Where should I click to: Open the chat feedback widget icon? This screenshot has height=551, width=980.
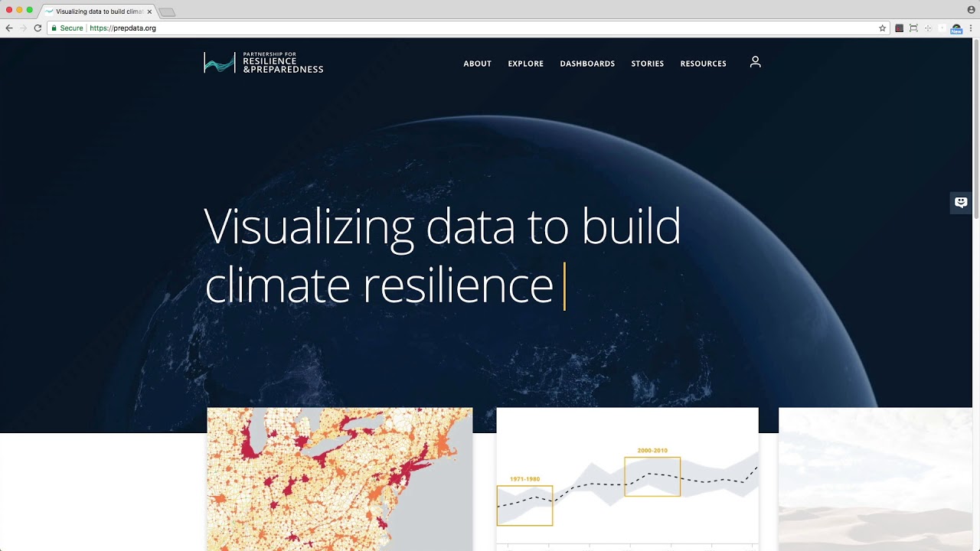point(961,203)
